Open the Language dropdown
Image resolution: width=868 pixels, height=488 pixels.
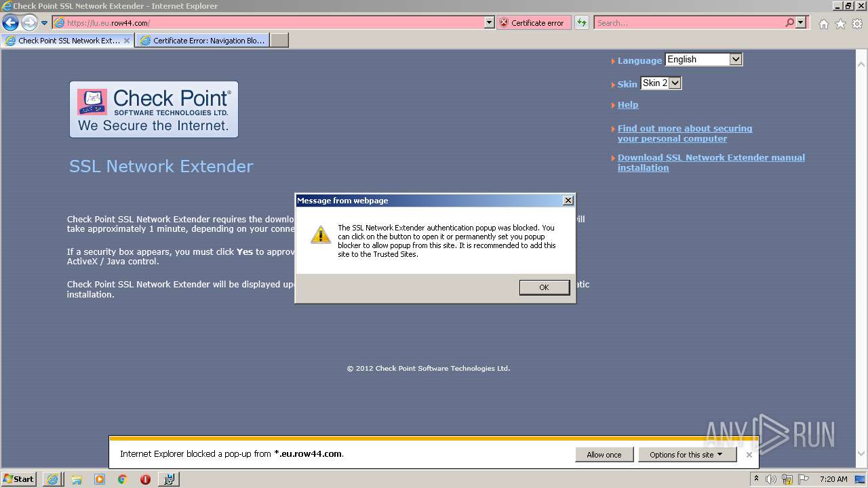[x=704, y=60]
